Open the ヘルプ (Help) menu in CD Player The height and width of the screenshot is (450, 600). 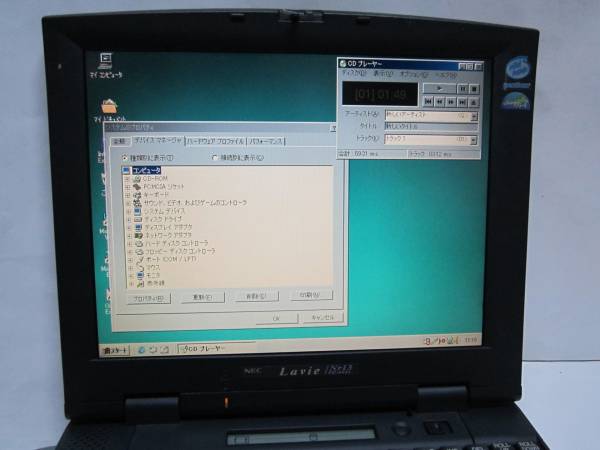(x=447, y=75)
